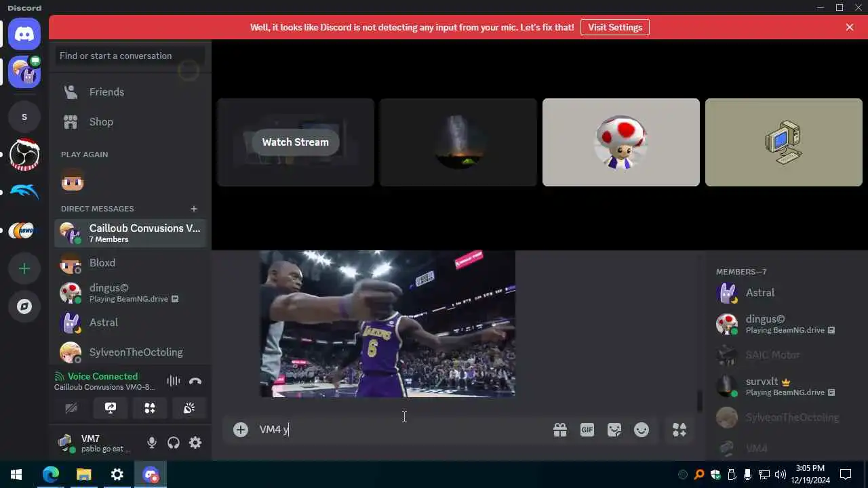Image resolution: width=868 pixels, height=488 pixels.
Task: Click the Watch Stream button
Action: click(x=295, y=142)
